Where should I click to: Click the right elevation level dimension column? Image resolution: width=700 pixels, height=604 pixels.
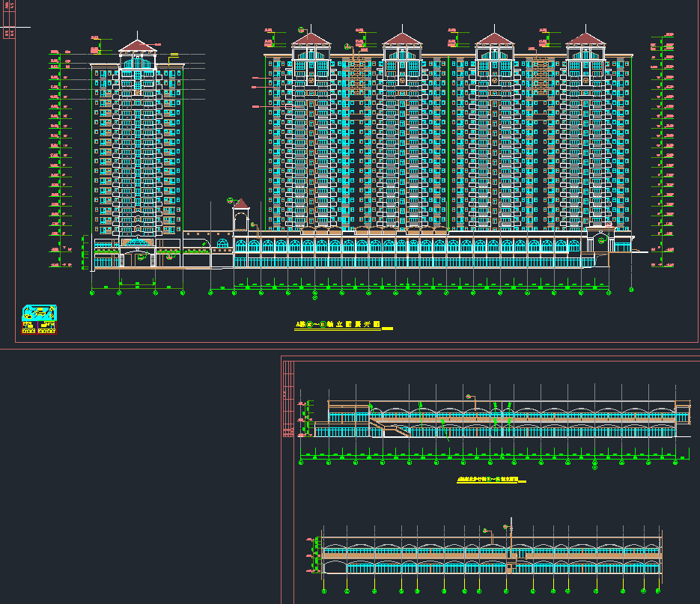tap(663, 150)
